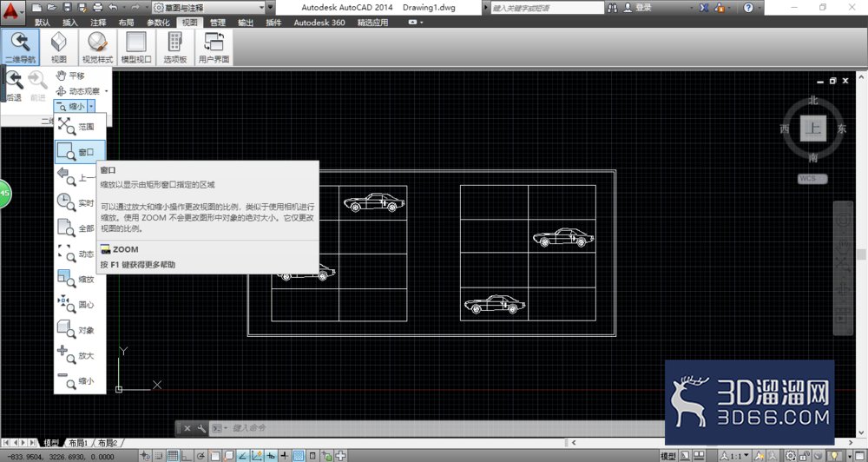Open the 布局 ribbon tab
This screenshot has height=462, width=868.
coord(126,23)
